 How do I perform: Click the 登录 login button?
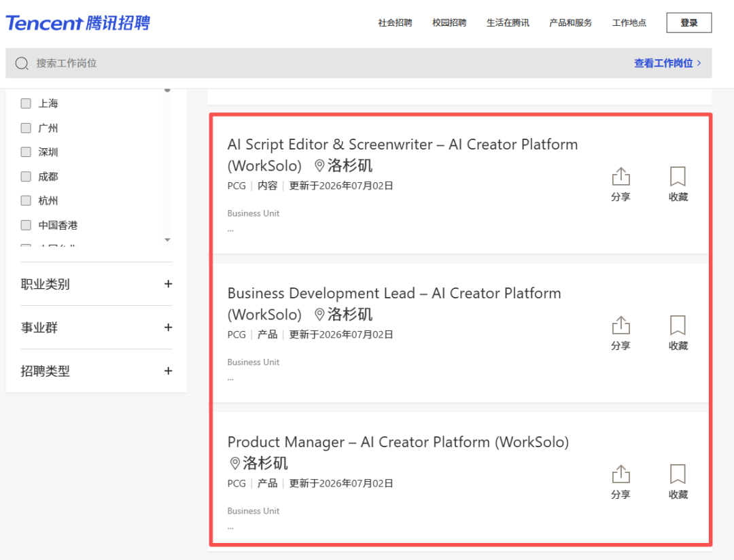tap(689, 22)
